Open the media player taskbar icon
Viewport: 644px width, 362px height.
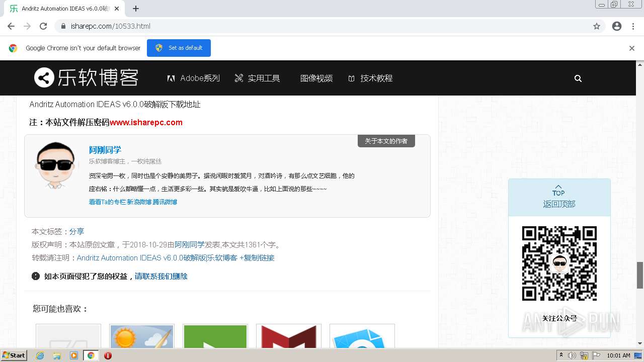[x=74, y=355]
